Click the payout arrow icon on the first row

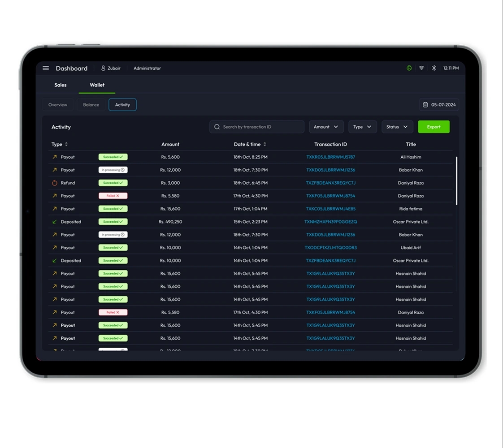56,157
